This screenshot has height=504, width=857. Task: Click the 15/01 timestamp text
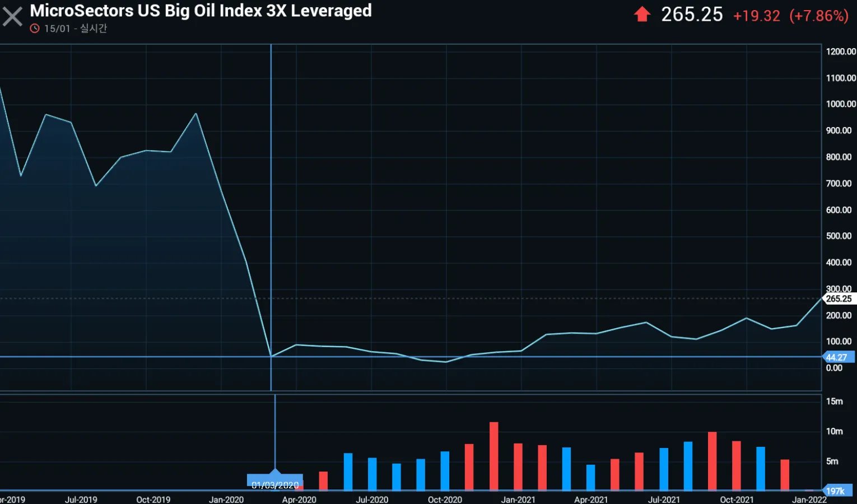point(57,29)
